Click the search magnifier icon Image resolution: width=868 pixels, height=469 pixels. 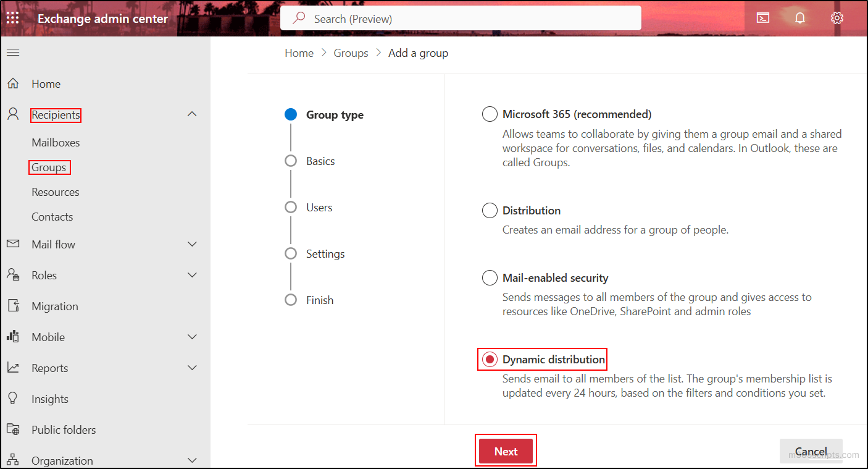[299, 19]
